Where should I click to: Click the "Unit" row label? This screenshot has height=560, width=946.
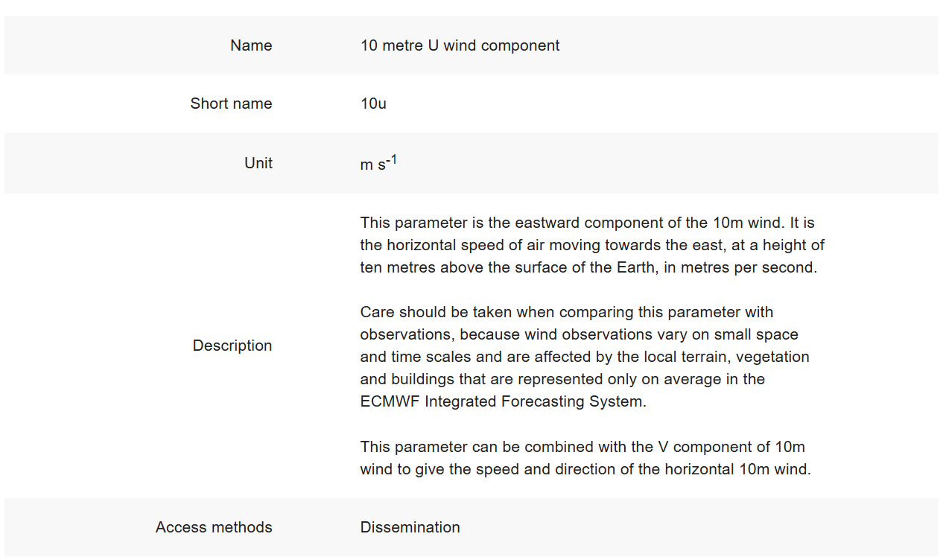[x=258, y=163]
